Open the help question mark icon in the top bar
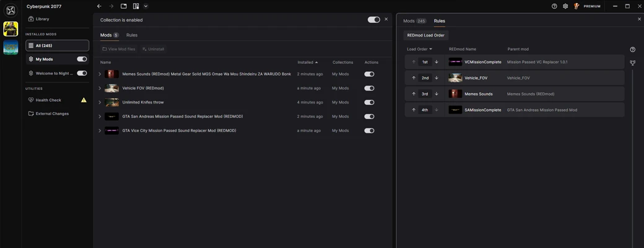The width and height of the screenshot is (644, 248). [554, 6]
